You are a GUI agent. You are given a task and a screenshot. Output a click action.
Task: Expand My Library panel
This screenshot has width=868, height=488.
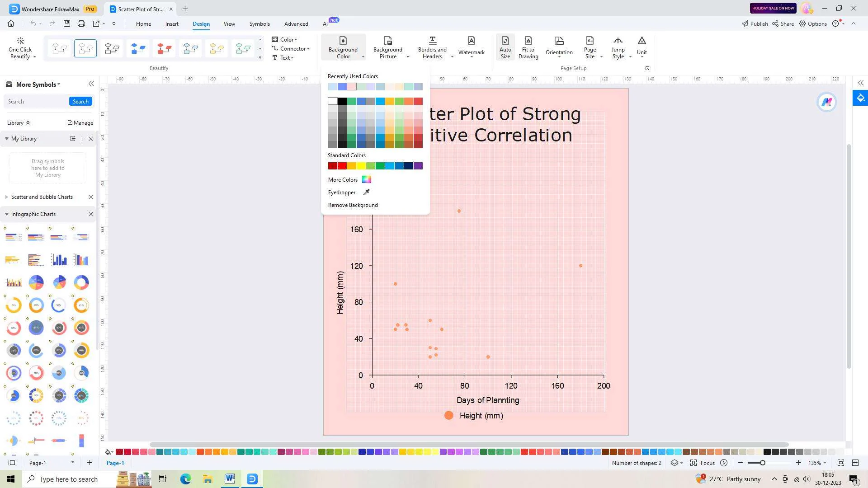[x=6, y=138]
